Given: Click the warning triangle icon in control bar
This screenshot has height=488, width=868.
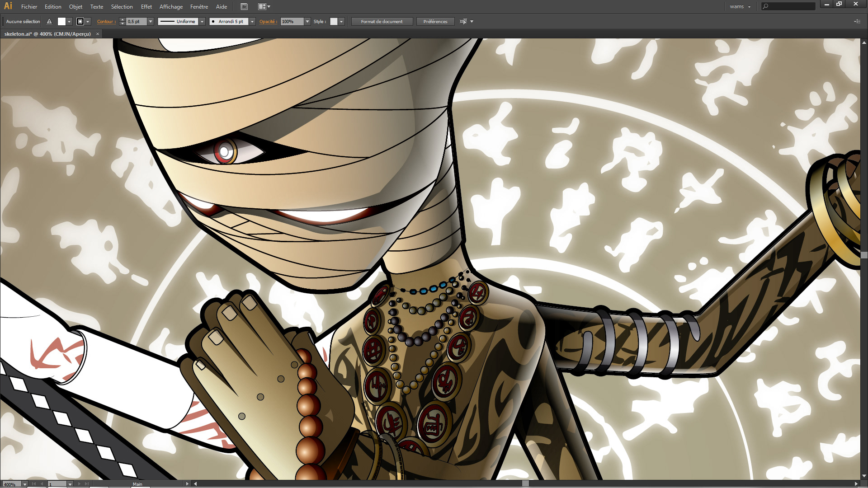Looking at the screenshot, I should pos(49,22).
